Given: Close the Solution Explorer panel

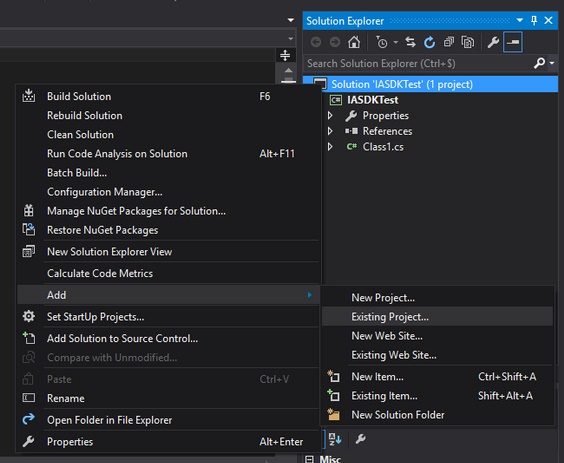Looking at the screenshot, I should pos(549,21).
